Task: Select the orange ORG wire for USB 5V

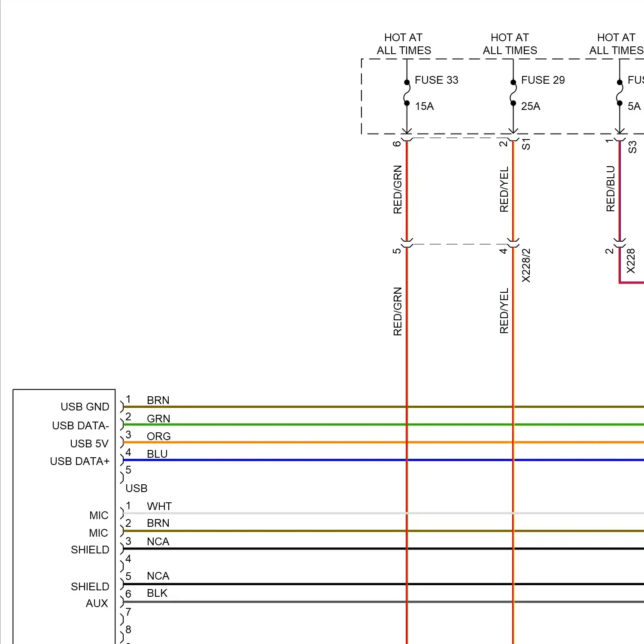Action: pos(301,442)
